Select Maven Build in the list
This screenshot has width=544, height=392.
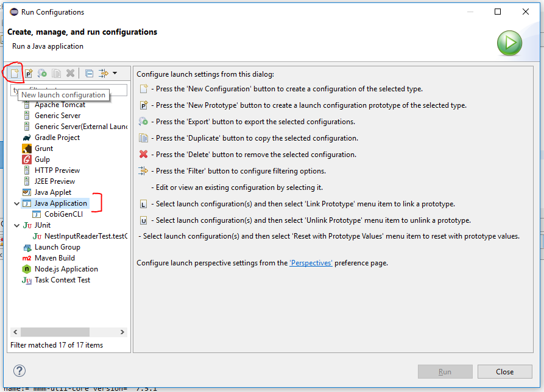click(55, 258)
